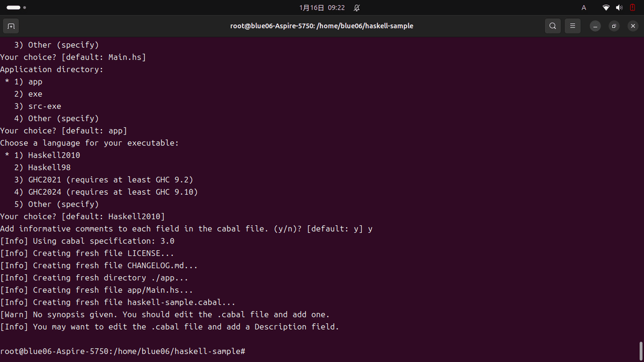
Task: Click the Wi-Fi status icon
Action: coord(606,8)
